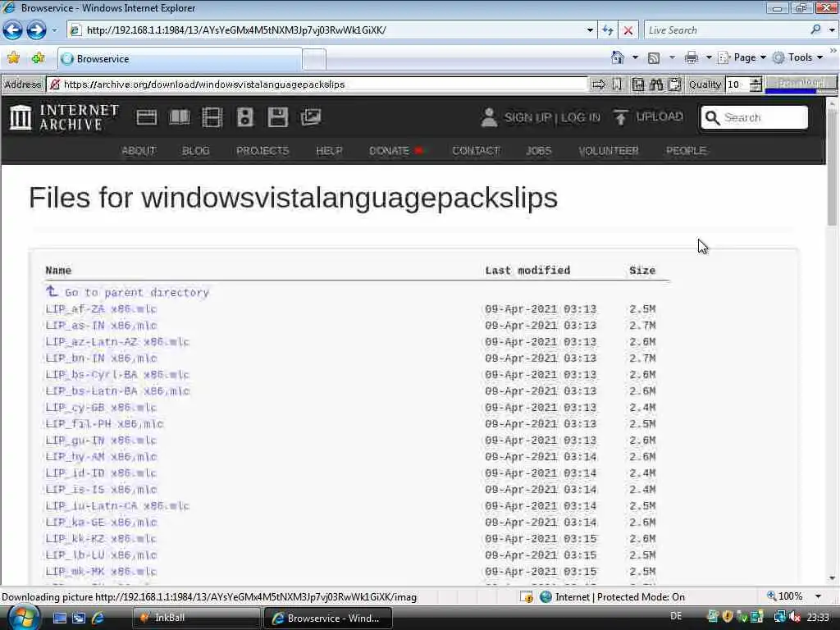
Task: Click the UPLOAD link
Action: tap(660, 116)
